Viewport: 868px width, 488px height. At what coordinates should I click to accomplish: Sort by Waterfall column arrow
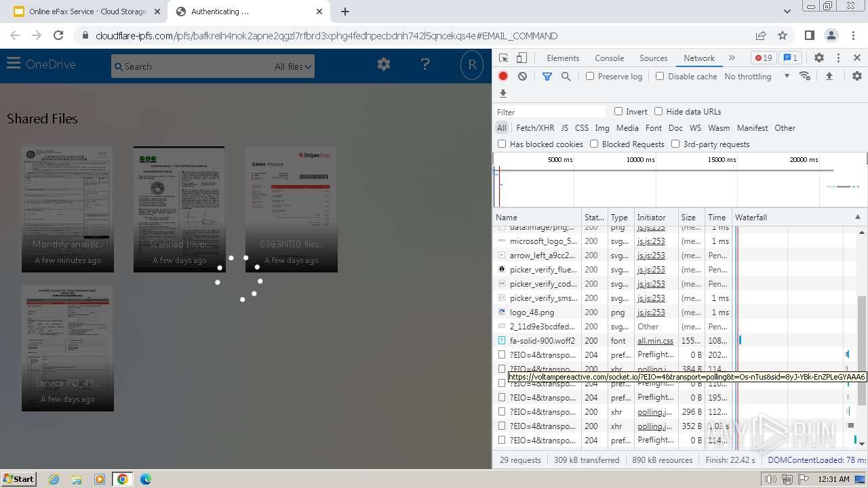[x=857, y=217]
